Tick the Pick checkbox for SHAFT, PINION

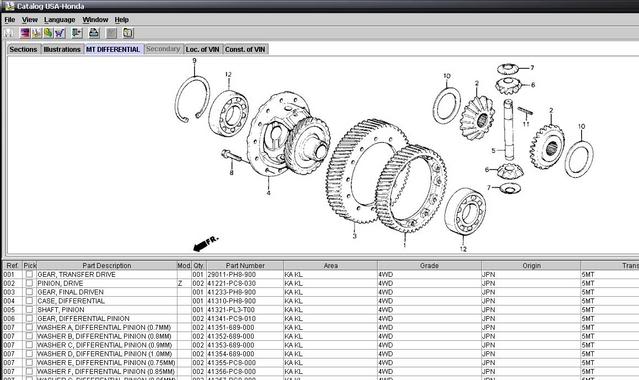click(x=29, y=310)
